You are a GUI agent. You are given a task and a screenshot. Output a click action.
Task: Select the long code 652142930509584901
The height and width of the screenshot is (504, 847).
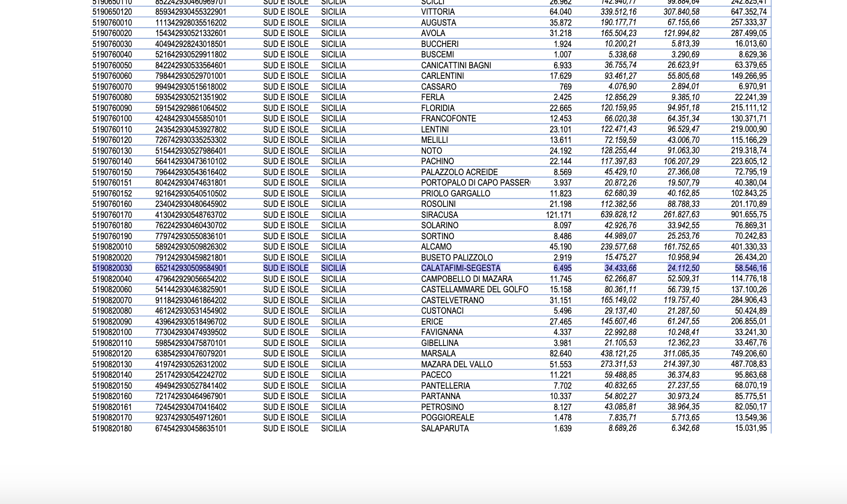tap(191, 268)
